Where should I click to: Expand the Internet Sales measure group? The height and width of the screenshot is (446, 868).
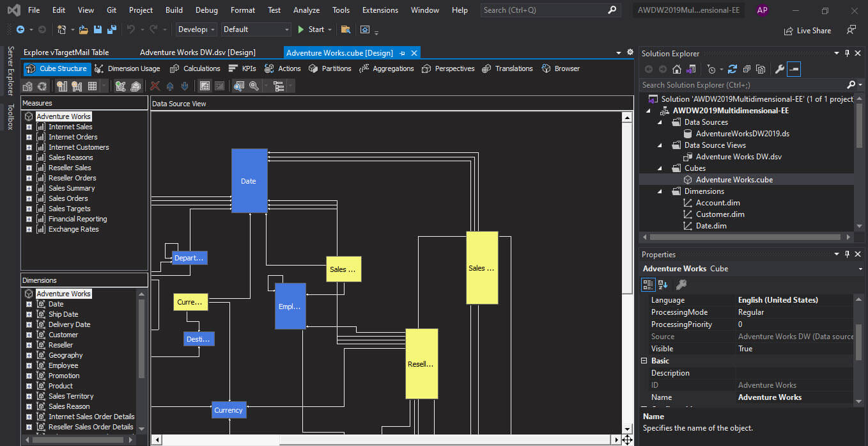tap(29, 127)
